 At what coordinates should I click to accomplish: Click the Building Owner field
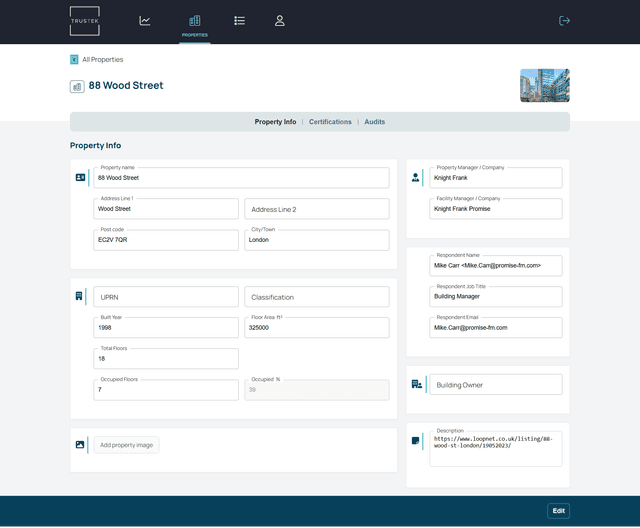(496, 384)
